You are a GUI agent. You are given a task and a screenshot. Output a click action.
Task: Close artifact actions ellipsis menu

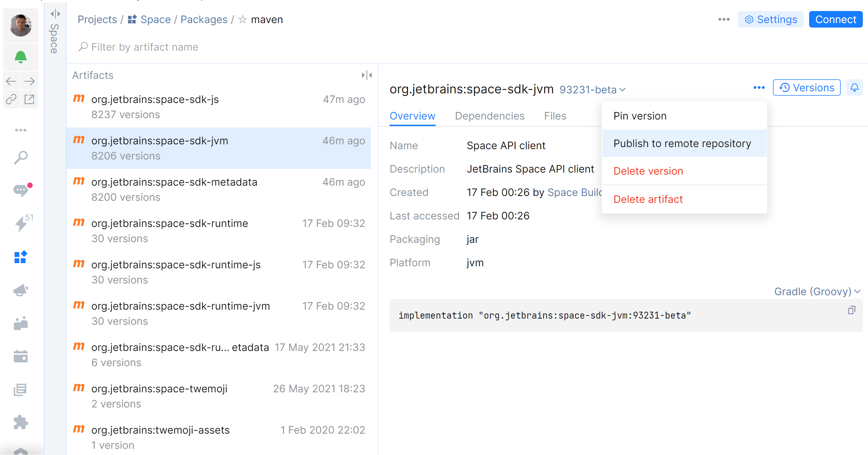coord(759,88)
